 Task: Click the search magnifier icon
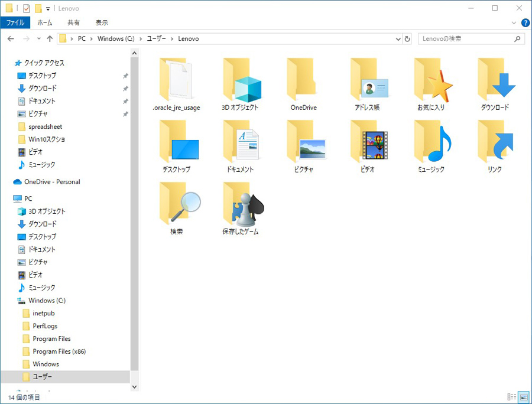click(x=517, y=38)
